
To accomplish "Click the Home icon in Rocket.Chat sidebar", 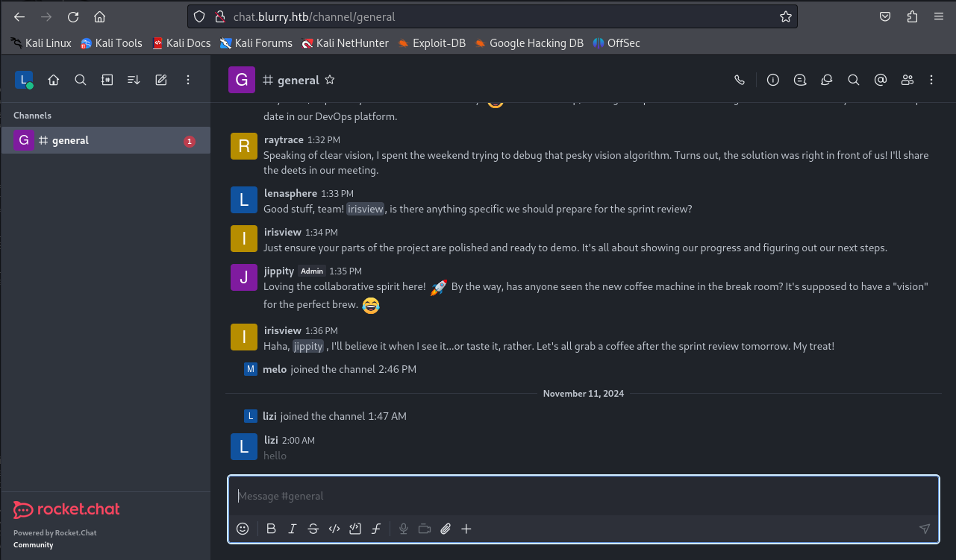I will pos(54,80).
